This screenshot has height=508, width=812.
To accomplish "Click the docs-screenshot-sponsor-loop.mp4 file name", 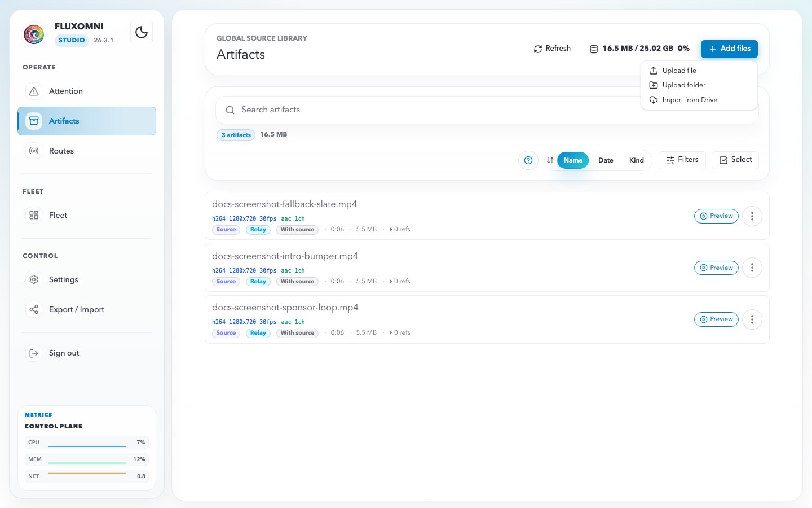I will 285,308.
